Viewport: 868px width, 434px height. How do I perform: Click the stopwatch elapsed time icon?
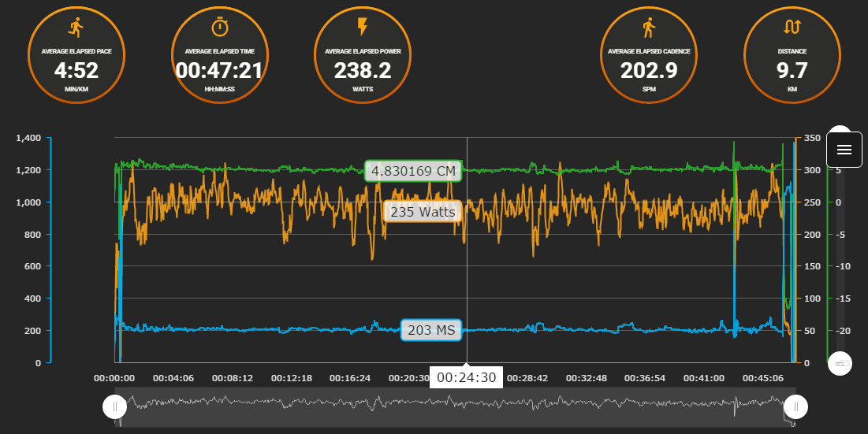[x=219, y=28]
